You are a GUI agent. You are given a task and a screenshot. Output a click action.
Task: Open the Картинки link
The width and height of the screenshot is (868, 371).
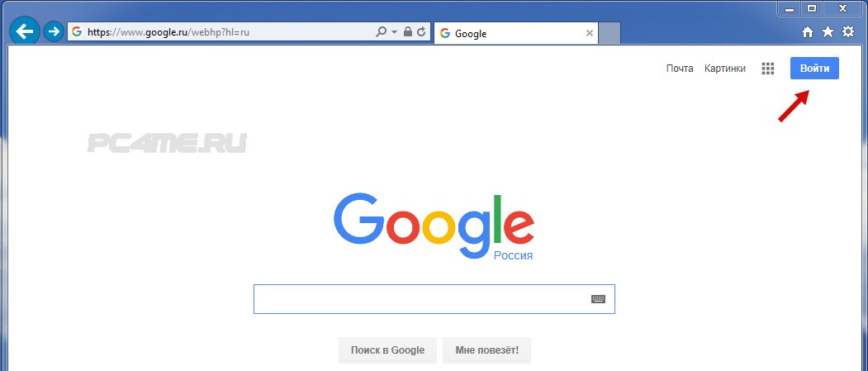(724, 69)
